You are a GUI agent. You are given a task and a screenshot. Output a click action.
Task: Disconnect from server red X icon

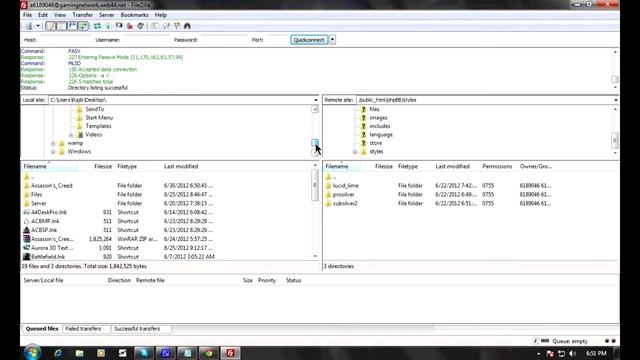tap(130, 26)
